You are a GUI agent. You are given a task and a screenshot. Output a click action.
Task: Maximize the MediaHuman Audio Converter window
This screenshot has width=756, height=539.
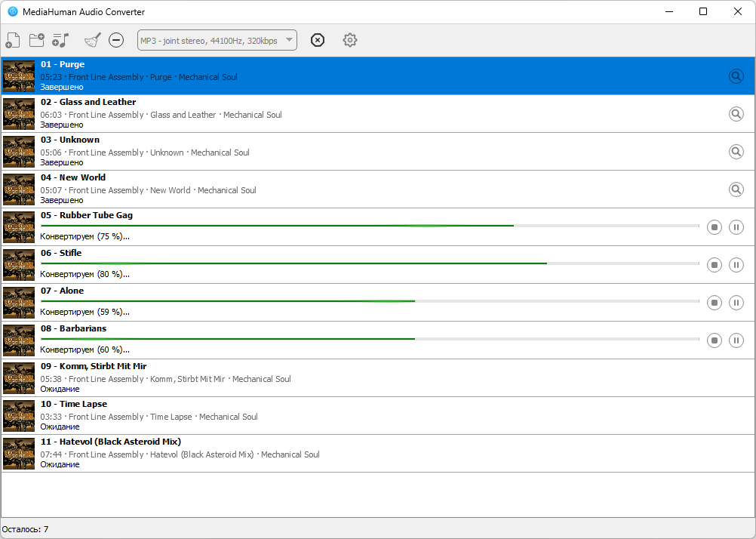pyautogui.click(x=703, y=11)
